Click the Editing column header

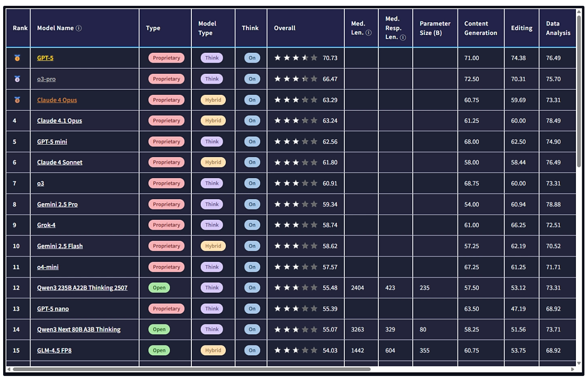521,28
